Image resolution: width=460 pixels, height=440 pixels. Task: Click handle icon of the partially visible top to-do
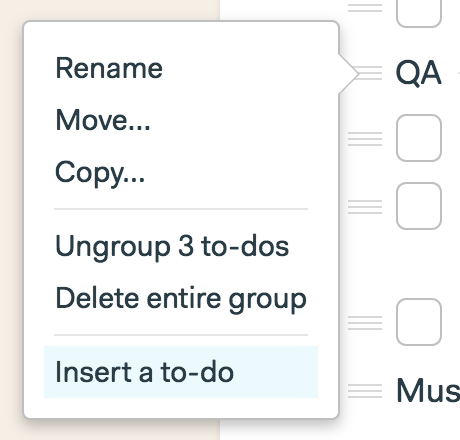(x=365, y=7)
